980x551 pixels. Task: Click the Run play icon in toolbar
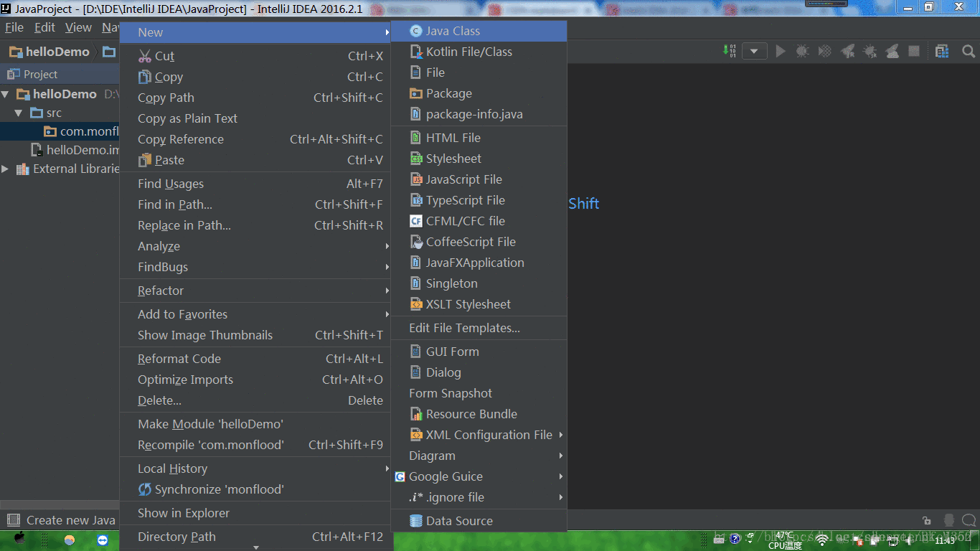(x=781, y=51)
